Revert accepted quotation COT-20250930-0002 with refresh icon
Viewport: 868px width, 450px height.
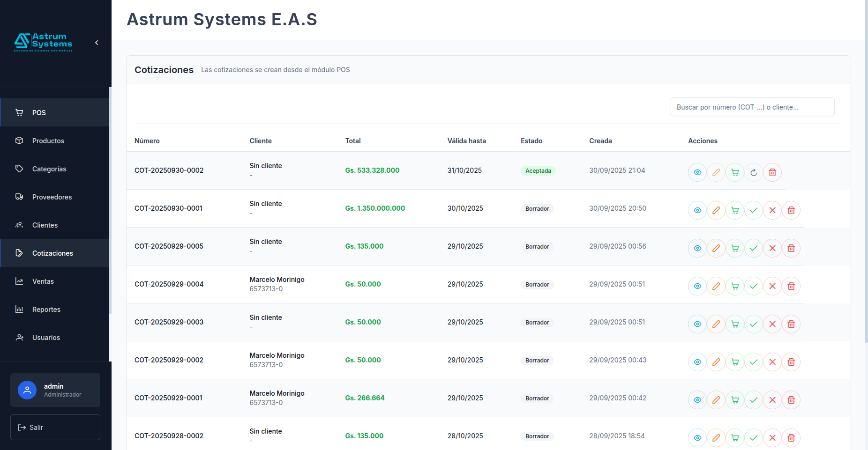point(753,172)
